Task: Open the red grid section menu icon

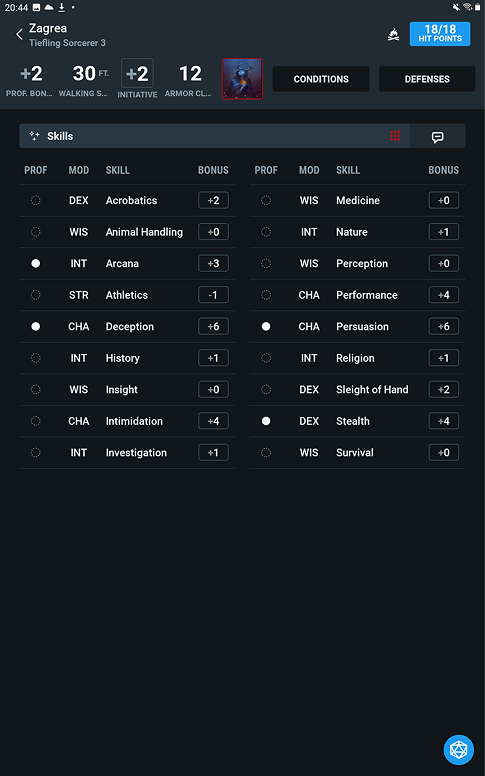Action: (395, 136)
